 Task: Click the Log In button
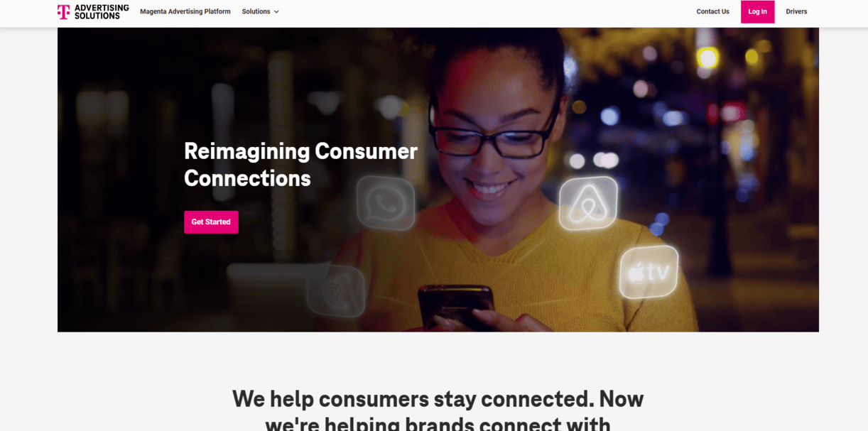pos(757,11)
